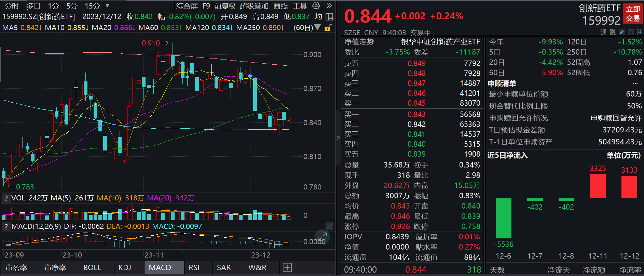
Task: Expand chart with the fullscreen arrows icon
Action: [x=322, y=236]
